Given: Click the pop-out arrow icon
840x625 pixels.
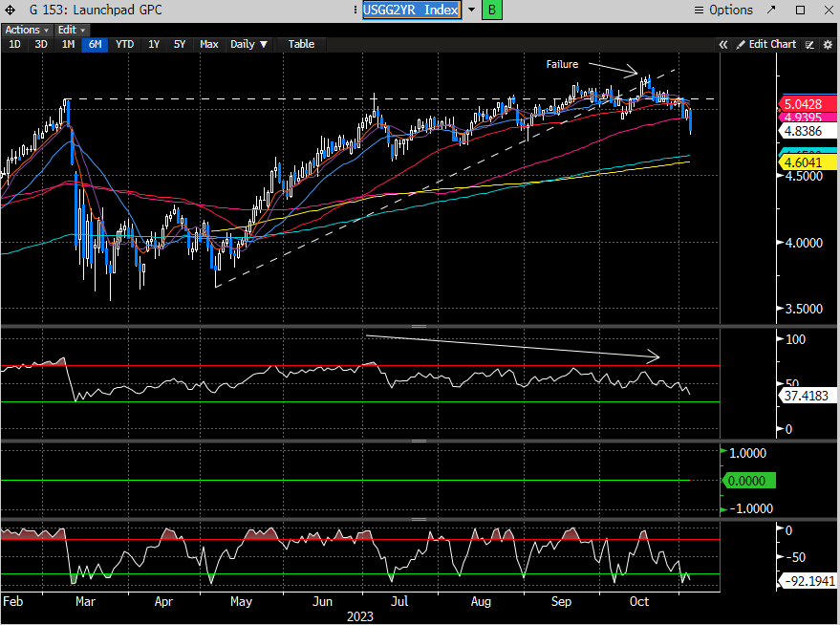Looking at the screenshot, I should (775, 11).
